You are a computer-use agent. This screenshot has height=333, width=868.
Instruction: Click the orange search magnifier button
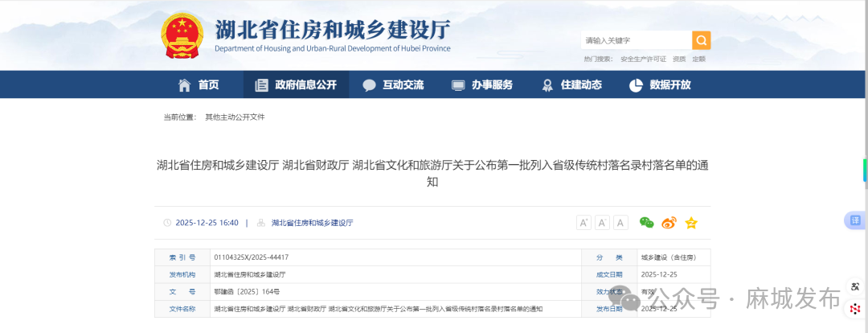pos(701,40)
